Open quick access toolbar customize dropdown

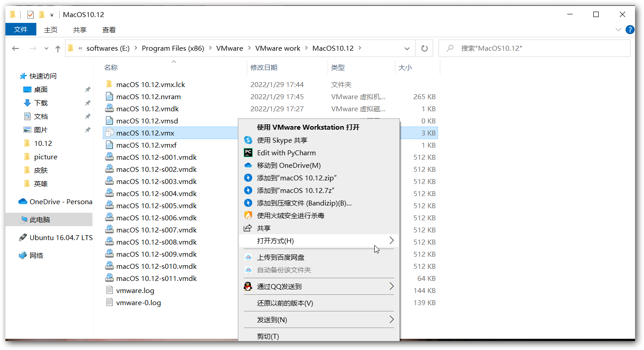tap(52, 15)
